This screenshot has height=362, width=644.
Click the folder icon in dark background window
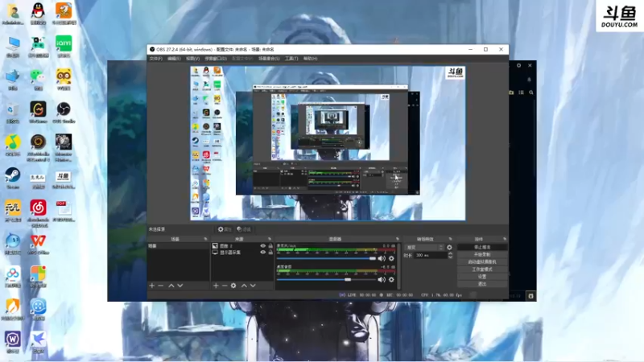point(511,93)
